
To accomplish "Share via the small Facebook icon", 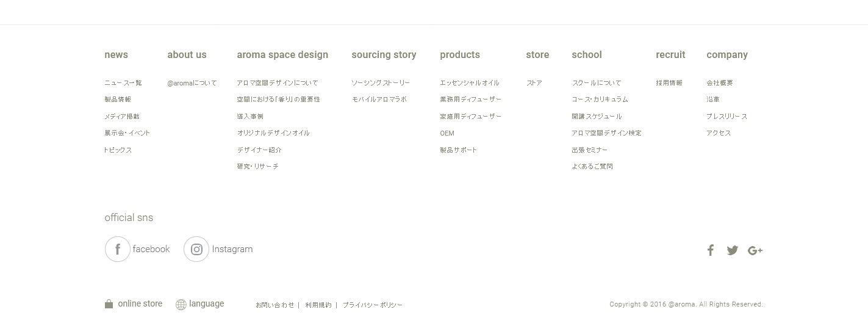I will point(711,250).
